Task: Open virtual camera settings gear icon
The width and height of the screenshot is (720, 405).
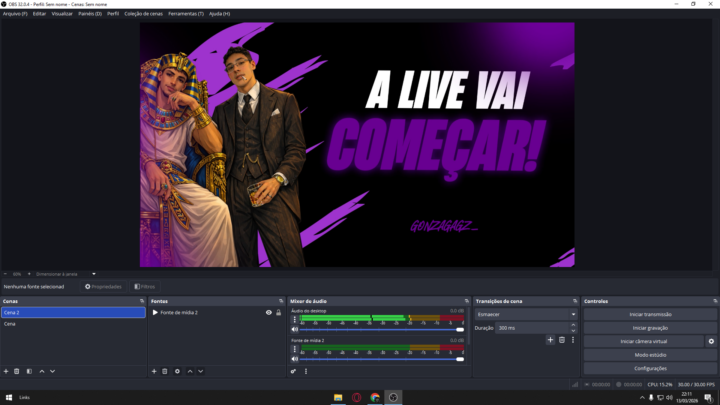Action: [711, 341]
